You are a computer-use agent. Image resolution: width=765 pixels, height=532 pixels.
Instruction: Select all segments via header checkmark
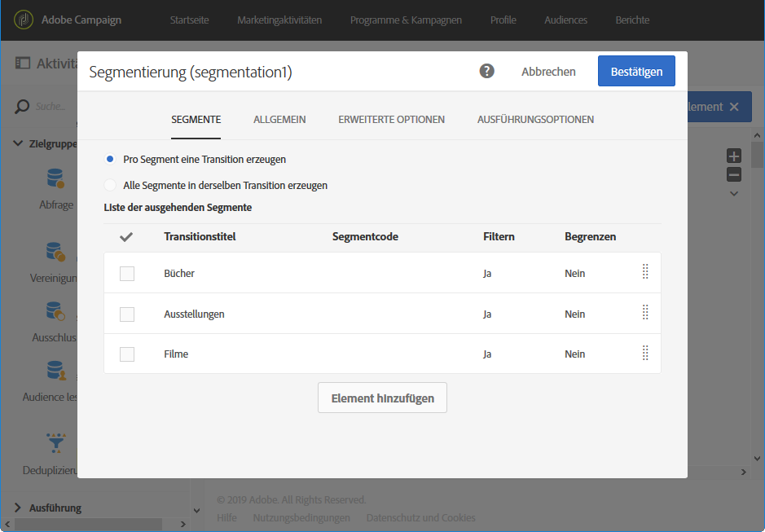click(126, 237)
